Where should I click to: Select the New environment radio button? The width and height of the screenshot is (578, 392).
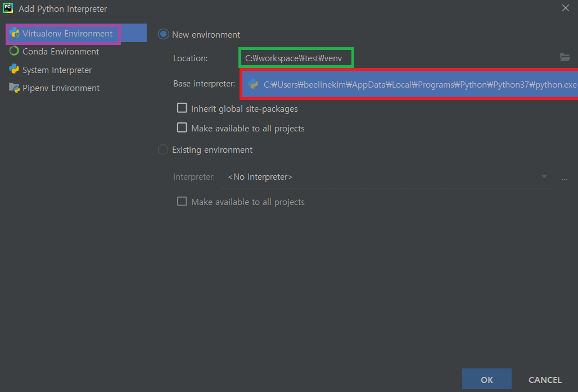pos(163,34)
